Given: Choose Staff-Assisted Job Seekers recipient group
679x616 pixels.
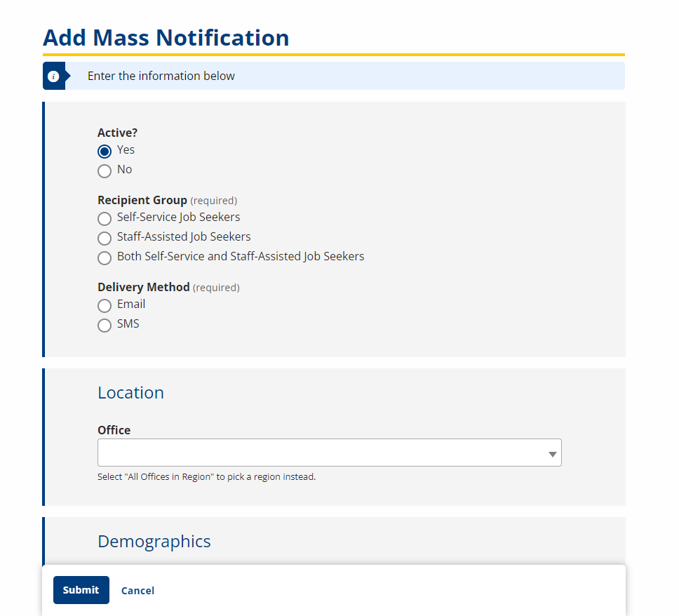Looking at the screenshot, I should [x=105, y=238].
